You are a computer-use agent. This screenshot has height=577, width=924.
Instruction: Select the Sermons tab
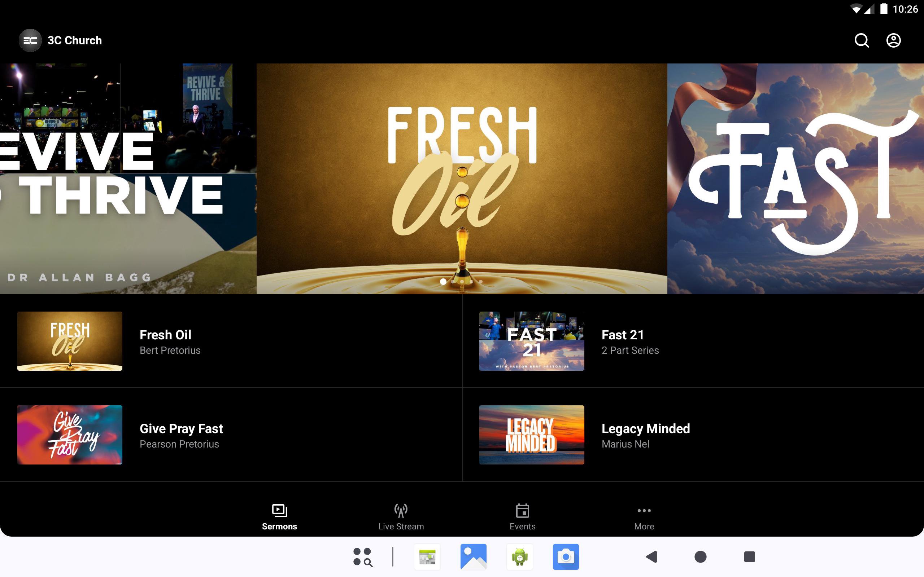(279, 517)
